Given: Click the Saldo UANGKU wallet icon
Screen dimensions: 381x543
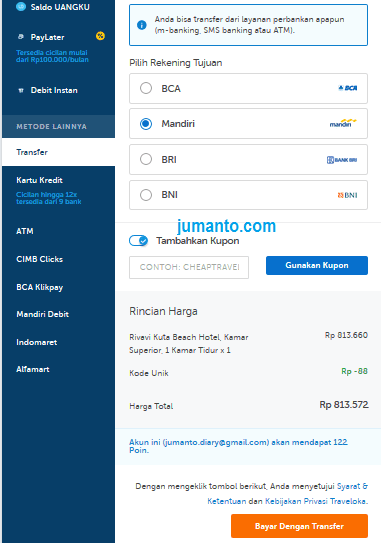Looking at the screenshot, I should click(x=21, y=7).
